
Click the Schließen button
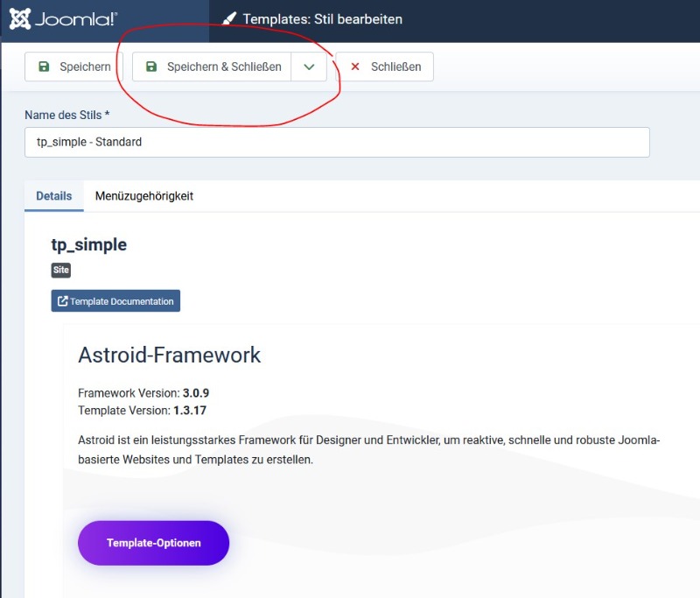(385, 67)
